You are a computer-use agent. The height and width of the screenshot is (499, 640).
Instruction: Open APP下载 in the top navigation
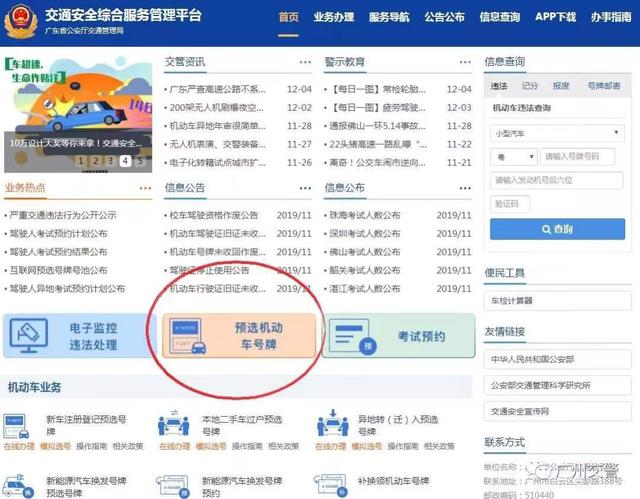(x=556, y=17)
